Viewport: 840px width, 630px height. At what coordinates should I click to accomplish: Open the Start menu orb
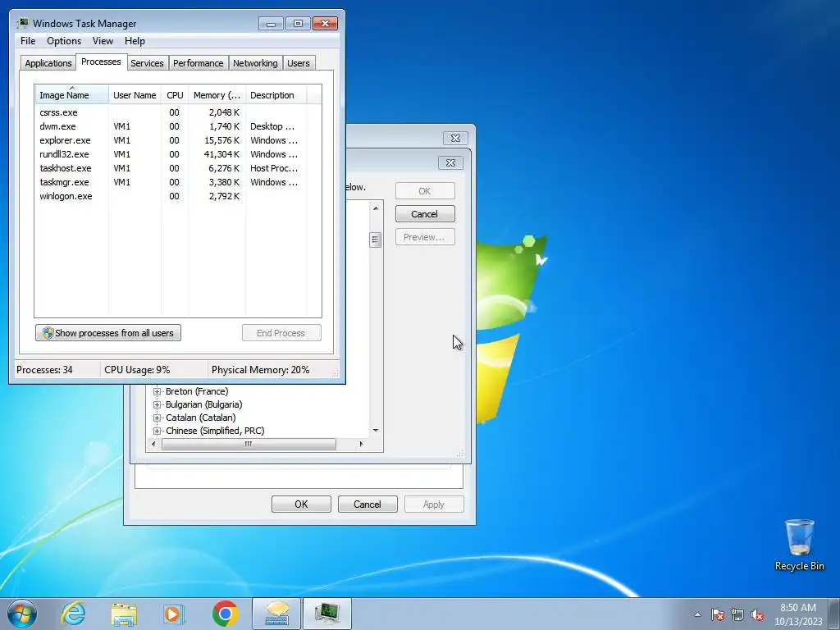click(x=22, y=614)
